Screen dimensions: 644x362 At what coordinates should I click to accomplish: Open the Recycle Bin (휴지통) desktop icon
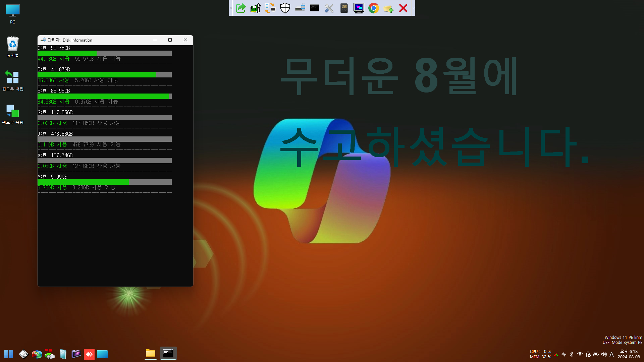[13, 47]
